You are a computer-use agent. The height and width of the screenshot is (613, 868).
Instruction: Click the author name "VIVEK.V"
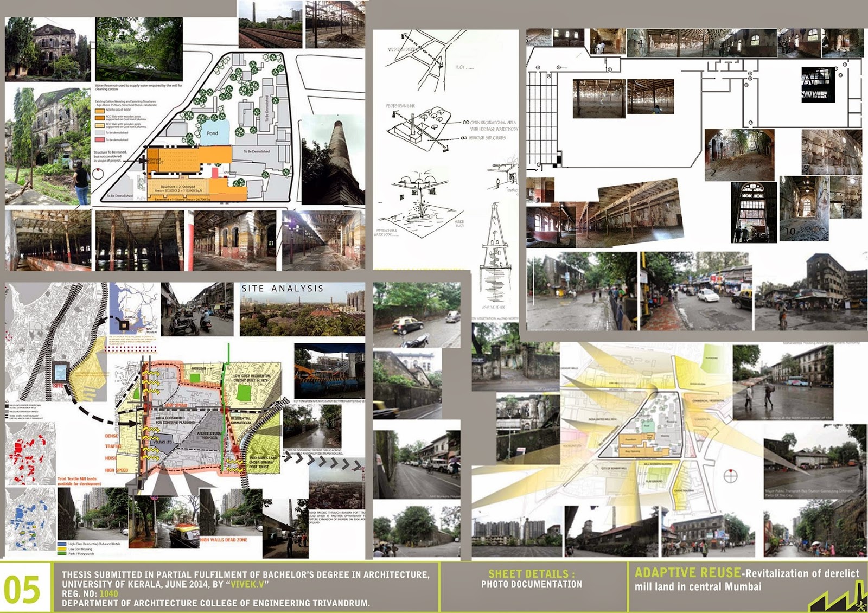248,584
